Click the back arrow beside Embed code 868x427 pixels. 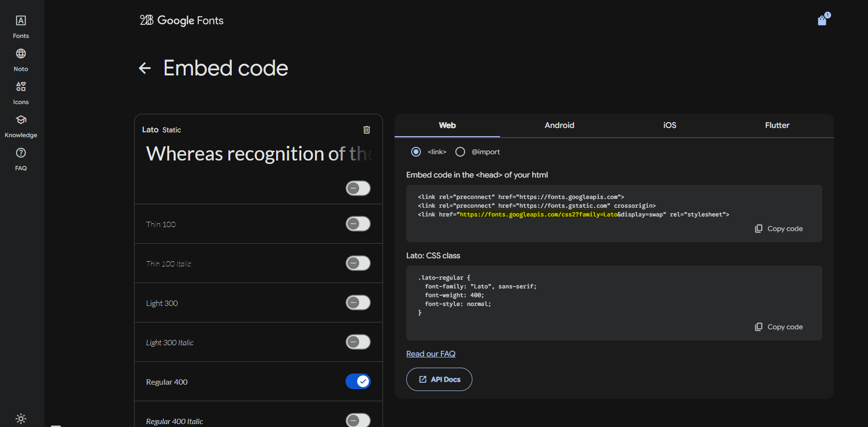click(145, 68)
